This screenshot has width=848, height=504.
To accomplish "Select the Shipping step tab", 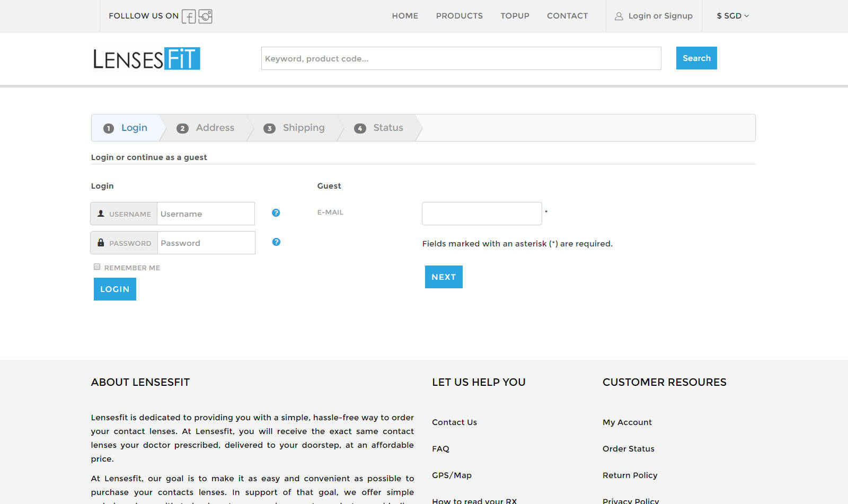I will coord(295,128).
